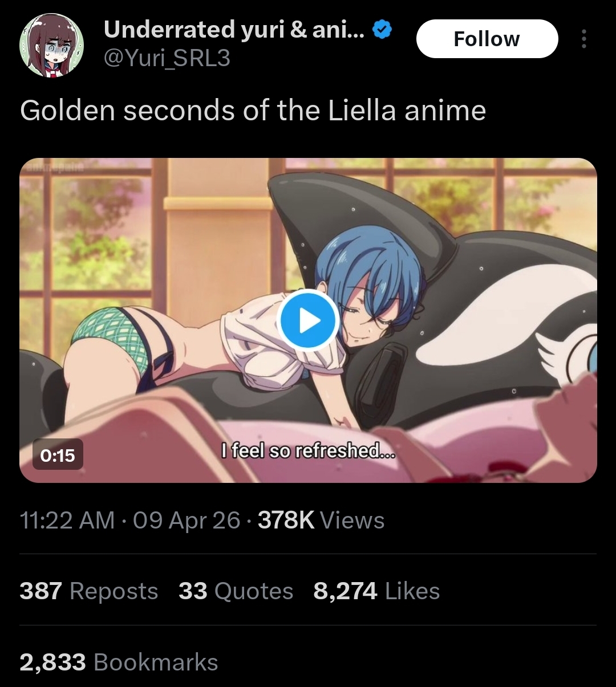Click the blue verified badge
Viewport: 616px width, 687px height.
[382, 29]
